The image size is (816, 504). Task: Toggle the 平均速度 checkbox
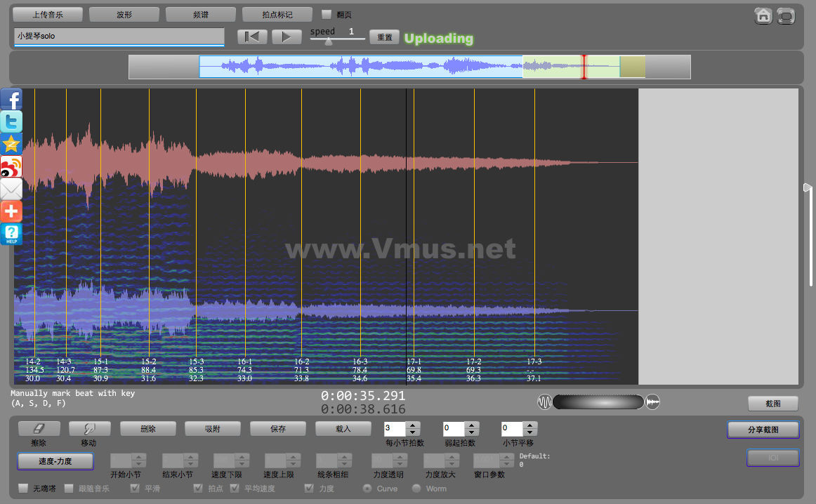coord(235,488)
